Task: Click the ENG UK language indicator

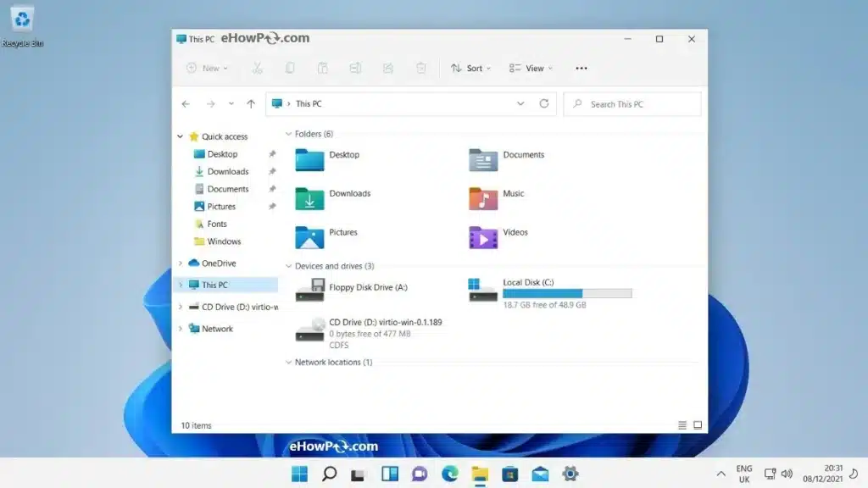Action: coord(744,474)
